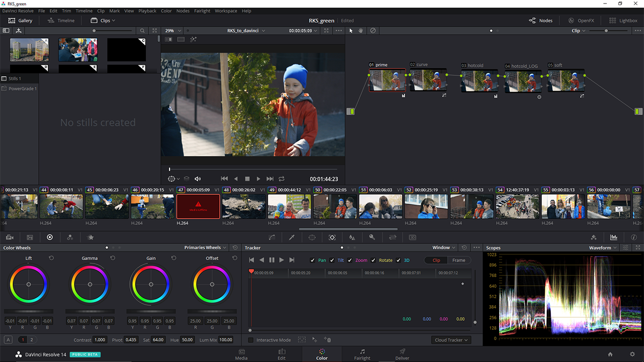Open the Primaries Wheels dropdown
The image size is (644, 362).
205,247
